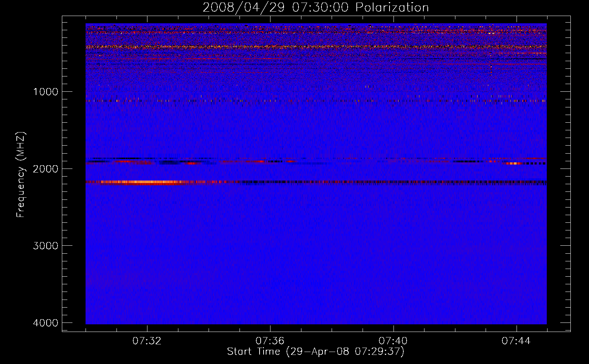Click the "1000" frequency tick label
The height and width of the screenshot is (364, 589).
[46, 92]
